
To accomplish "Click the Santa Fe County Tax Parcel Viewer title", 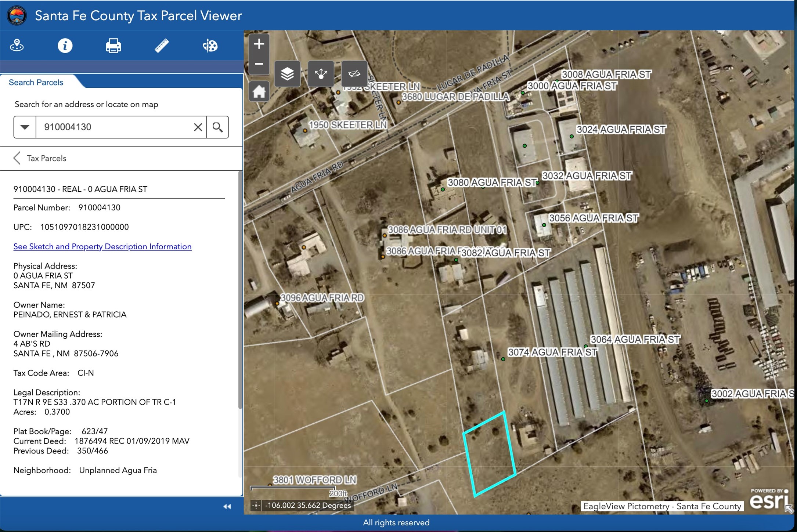I will click(138, 15).
